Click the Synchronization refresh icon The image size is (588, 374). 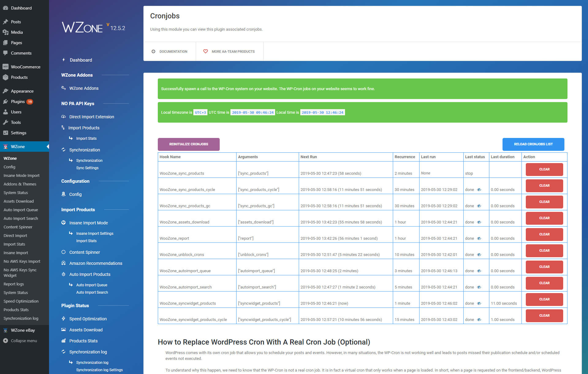coord(63,150)
